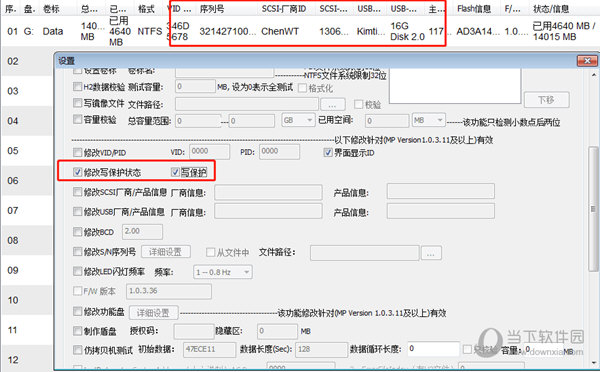Click the 授权码 input field
The width and height of the screenshot is (600, 372).
coord(194,331)
